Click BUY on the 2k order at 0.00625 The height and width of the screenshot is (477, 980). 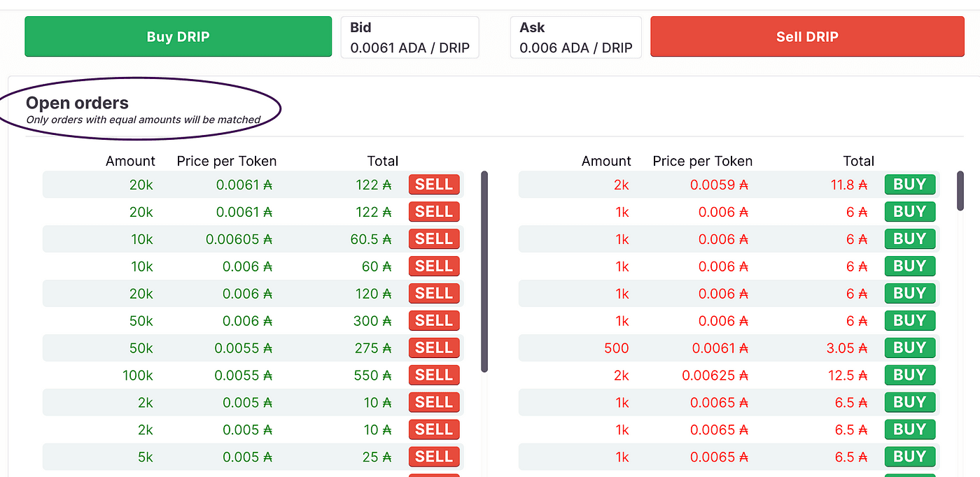[910, 376]
